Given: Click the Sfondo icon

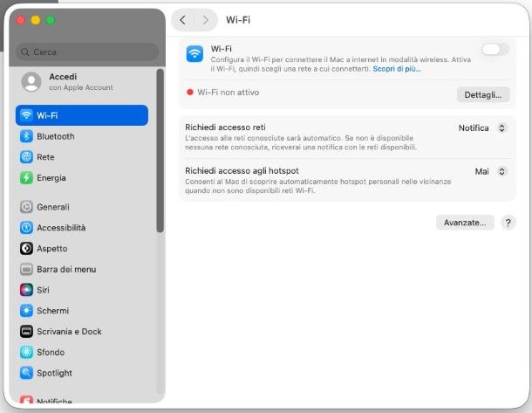Looking at the screenshot, I should pos(26,352).
